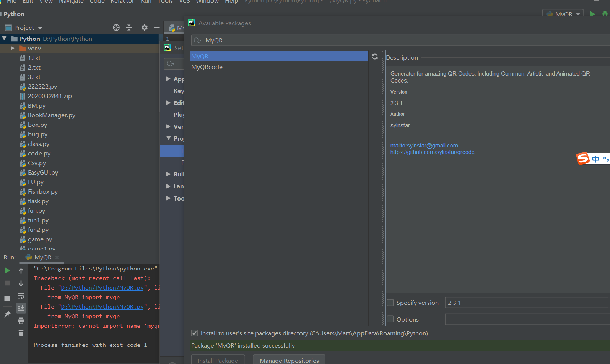Click Install Package button

point(218,360)
